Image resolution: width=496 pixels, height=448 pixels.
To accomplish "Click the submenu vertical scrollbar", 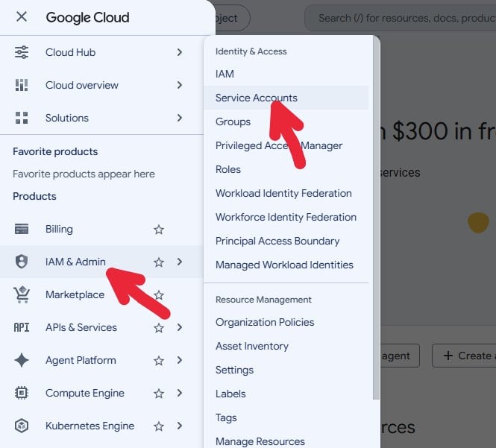I will click(376, 218).
